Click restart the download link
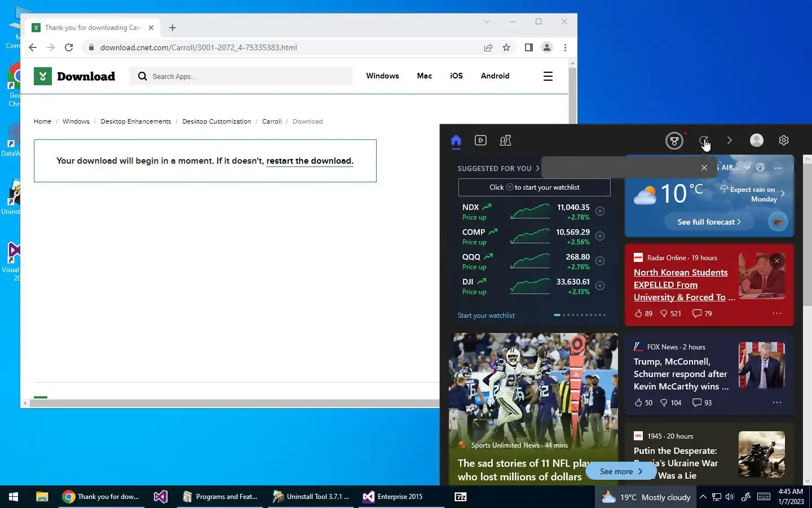Viewport: 812px width, 508px height. pos(310,161)
